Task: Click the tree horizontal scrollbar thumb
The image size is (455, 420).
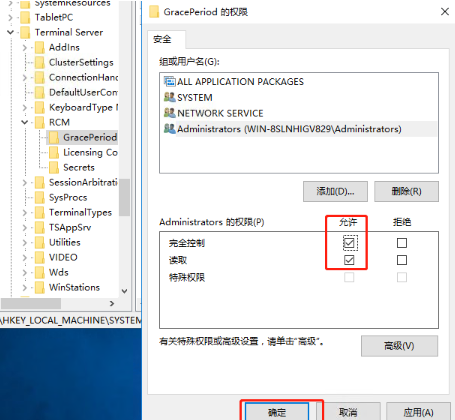Action: [x=31, y=303]
